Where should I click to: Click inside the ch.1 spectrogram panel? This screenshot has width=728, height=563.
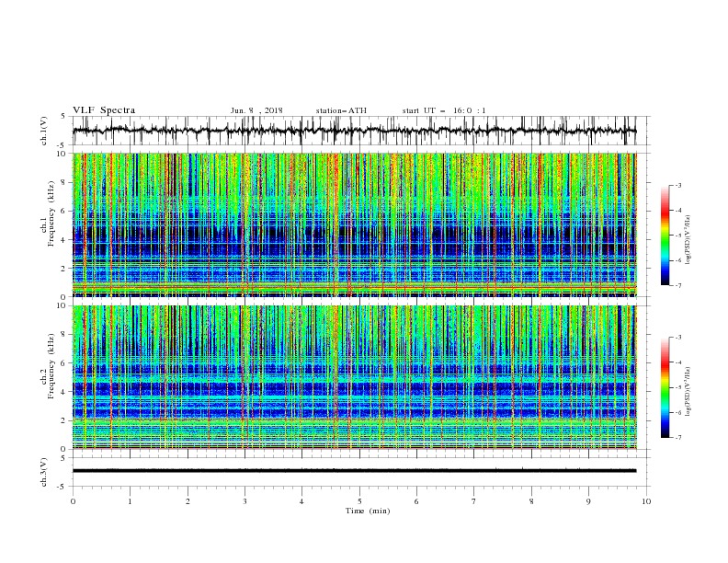[354, 224]
